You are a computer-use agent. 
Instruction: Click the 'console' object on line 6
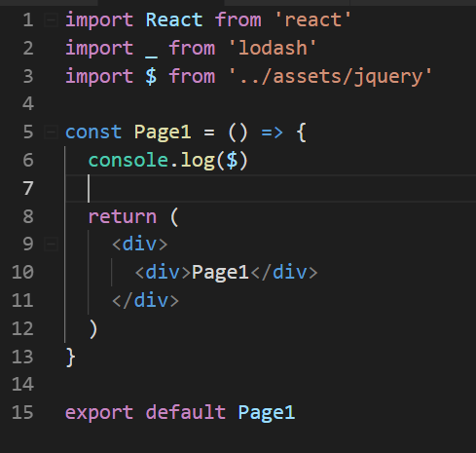(128, 161)
